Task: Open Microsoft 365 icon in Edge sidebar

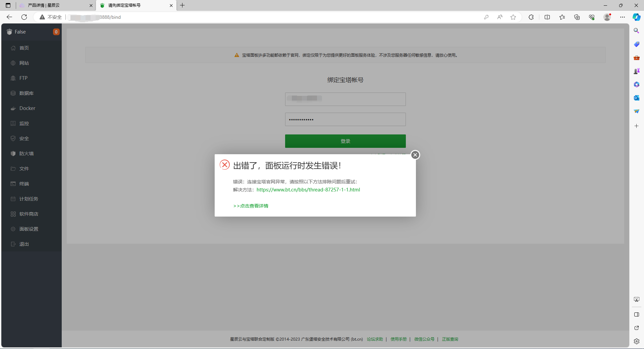Action: (636, 84)
